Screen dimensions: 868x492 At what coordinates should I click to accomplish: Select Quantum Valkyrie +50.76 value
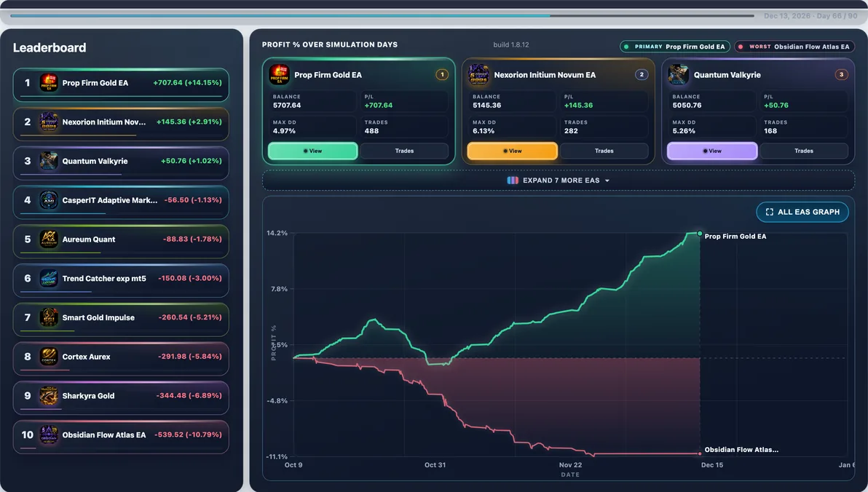192,161
